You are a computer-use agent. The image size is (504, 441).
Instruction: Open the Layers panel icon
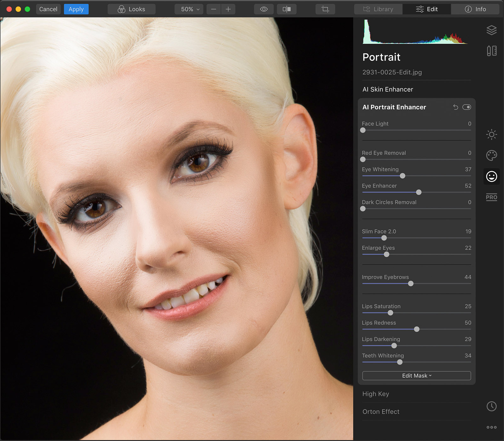click(491, 30)
